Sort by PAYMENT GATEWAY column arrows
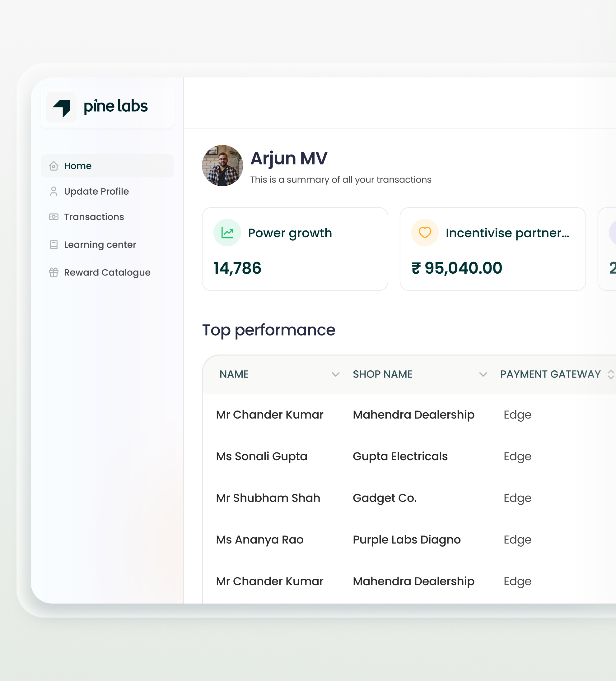This screenshot has width=616, height=681. [611, 374]
